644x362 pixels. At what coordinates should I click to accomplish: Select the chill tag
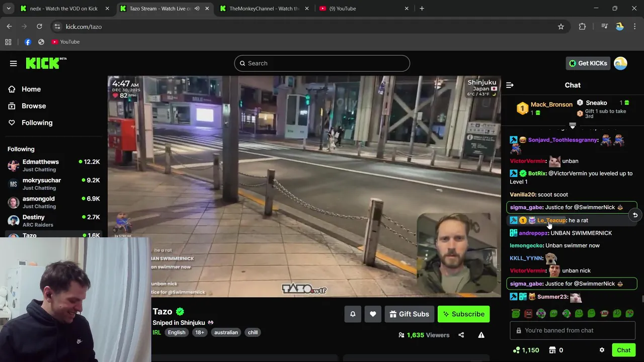pyautogui.click(x=253, y=332)
